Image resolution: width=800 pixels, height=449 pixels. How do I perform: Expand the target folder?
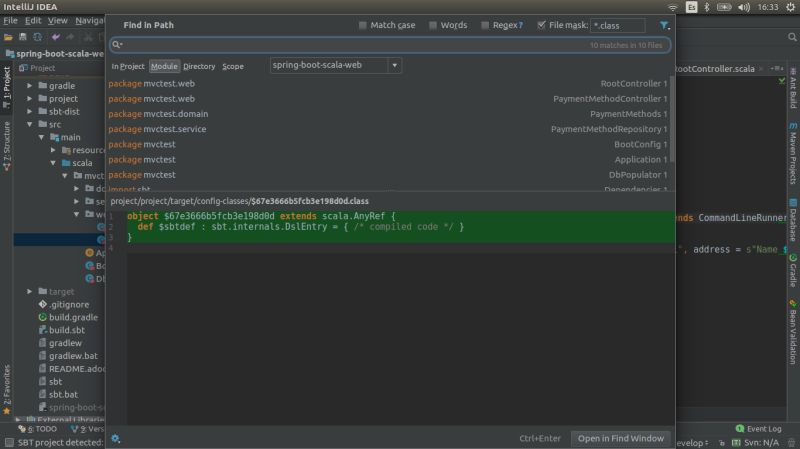(x=30, y=291)
